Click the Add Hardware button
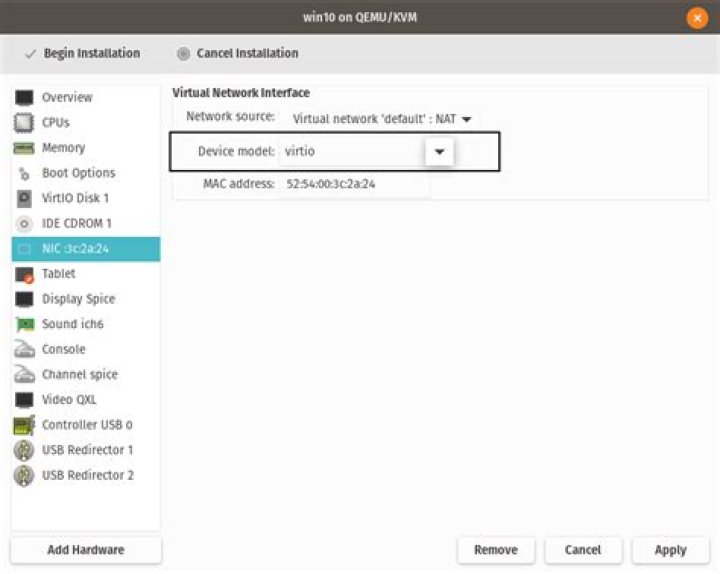This screenshot has width=720, height=574. [x=86, y=550]
